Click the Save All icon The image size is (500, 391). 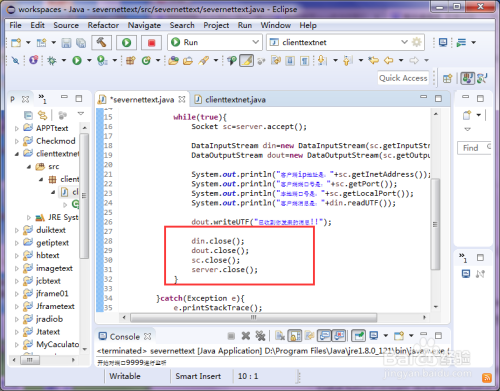(x=81, y=43)
